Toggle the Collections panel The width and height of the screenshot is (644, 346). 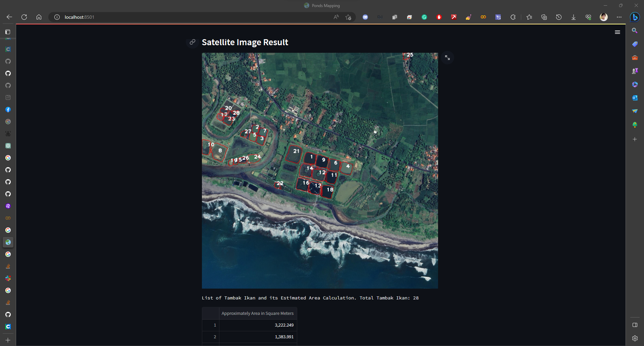pyautogui.click(x=544, y=17)
